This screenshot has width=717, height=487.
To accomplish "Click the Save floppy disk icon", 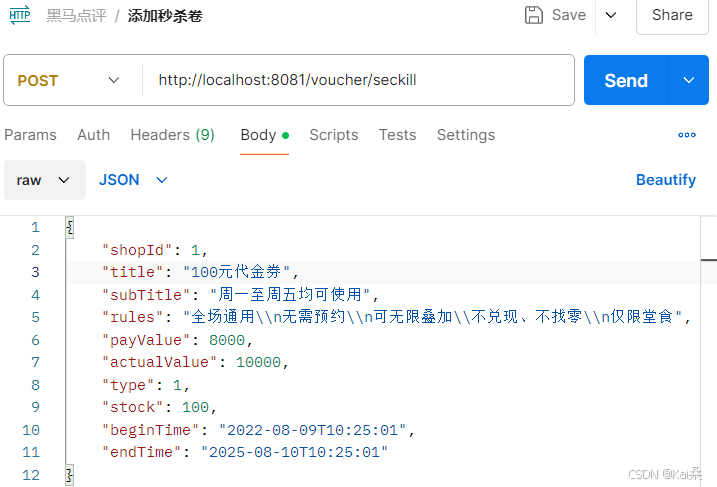I will tap(533, 15).
